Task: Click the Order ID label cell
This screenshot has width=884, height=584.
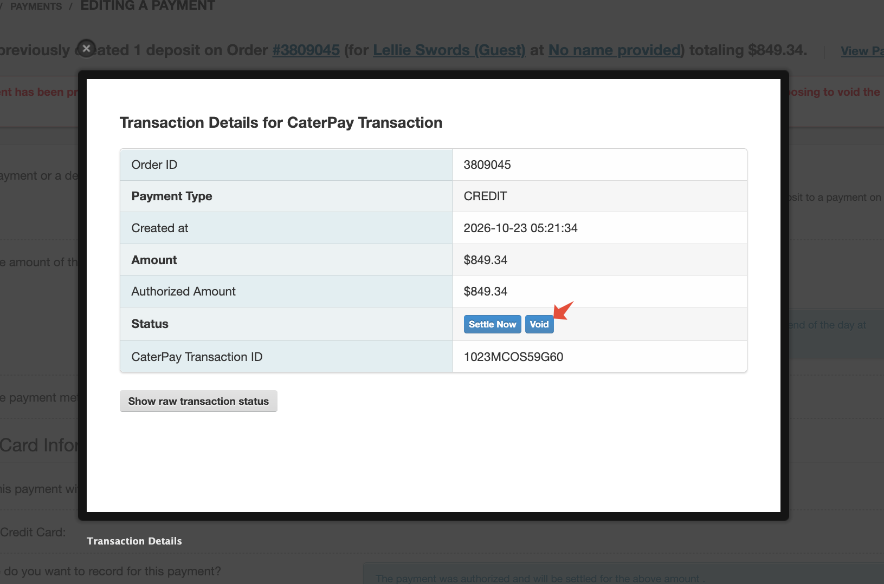Action: click(286, 165)
